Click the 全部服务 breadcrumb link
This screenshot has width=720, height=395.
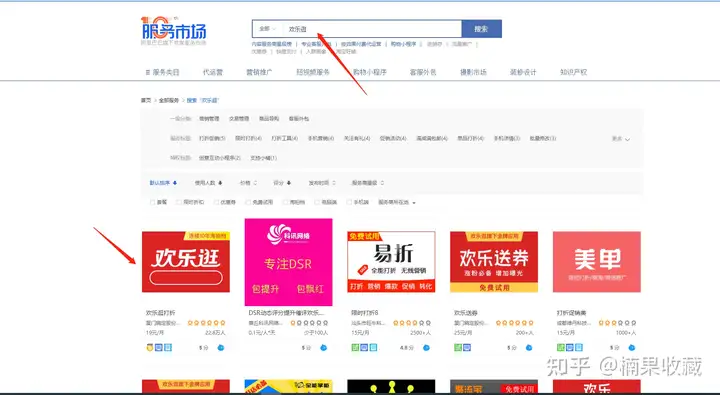[169, 100]
